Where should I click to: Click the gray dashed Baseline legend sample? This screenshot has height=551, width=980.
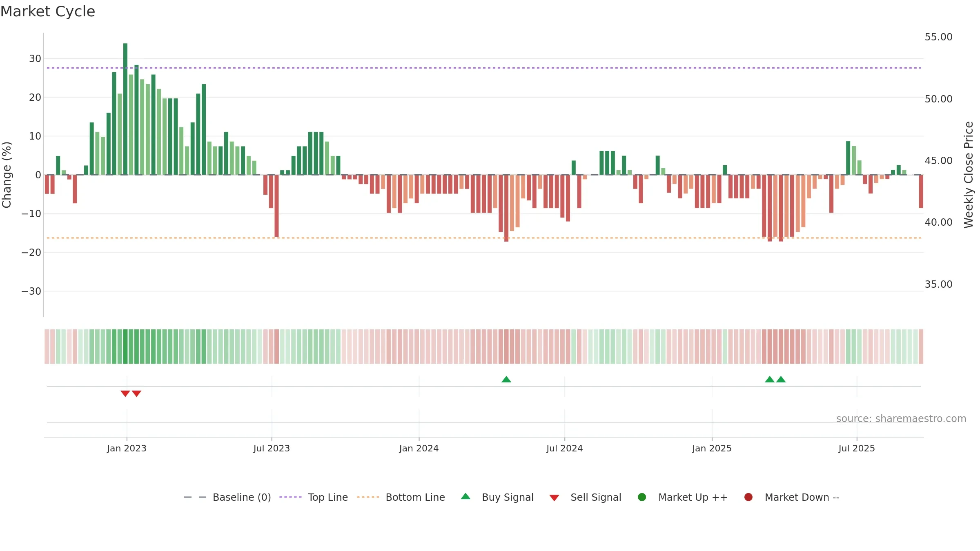[195, 497]
